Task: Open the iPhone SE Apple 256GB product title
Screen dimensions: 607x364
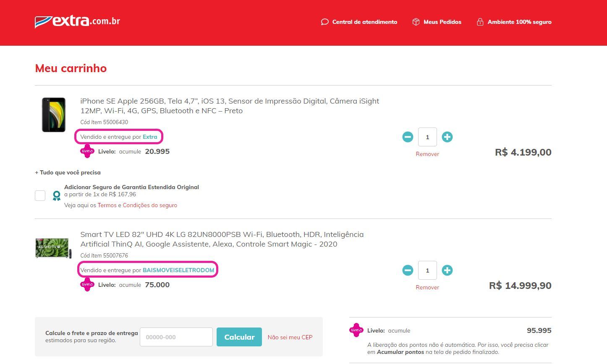Action: click(x=230, y=106)
